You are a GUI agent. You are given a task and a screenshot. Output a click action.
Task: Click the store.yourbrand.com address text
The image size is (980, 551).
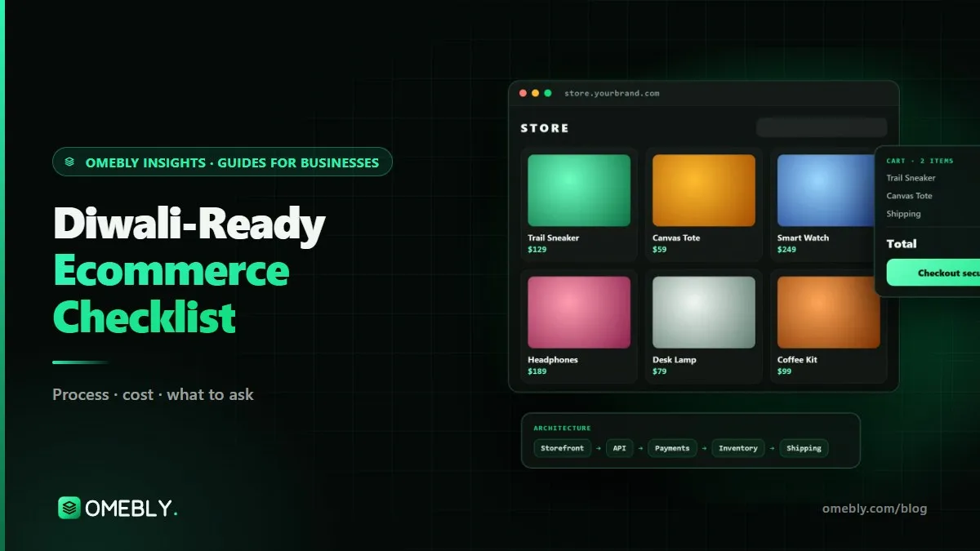pos(612,93)
